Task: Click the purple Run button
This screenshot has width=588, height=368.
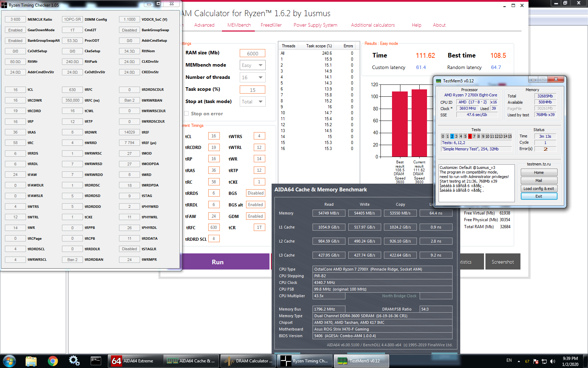Action: 226,261
